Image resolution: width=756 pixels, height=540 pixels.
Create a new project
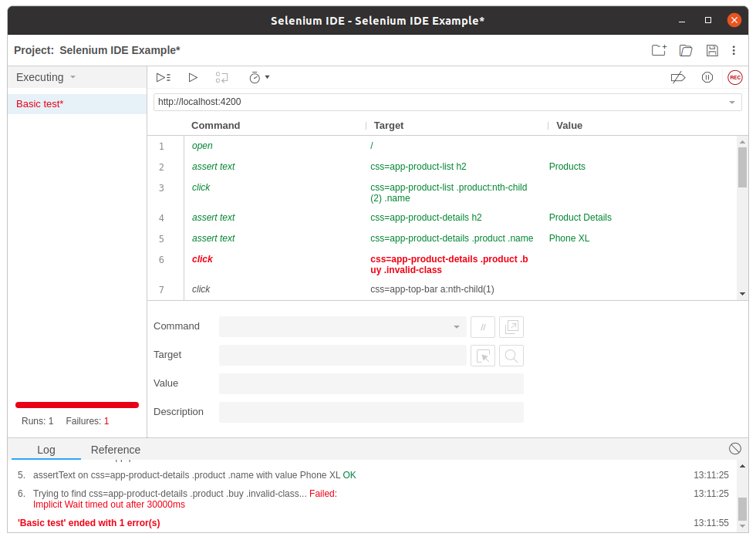point(658,50)
